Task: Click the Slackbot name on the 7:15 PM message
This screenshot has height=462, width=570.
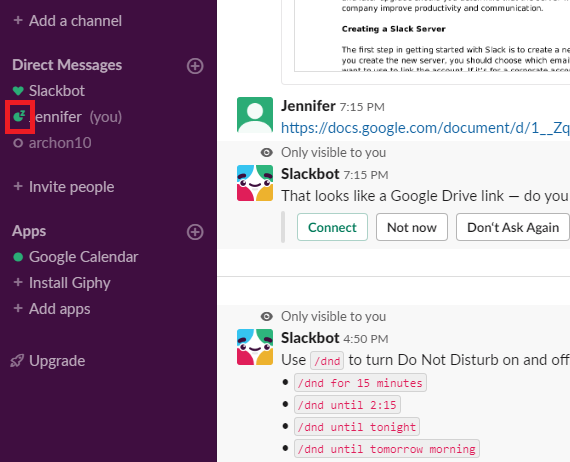Action: [310, 174]
